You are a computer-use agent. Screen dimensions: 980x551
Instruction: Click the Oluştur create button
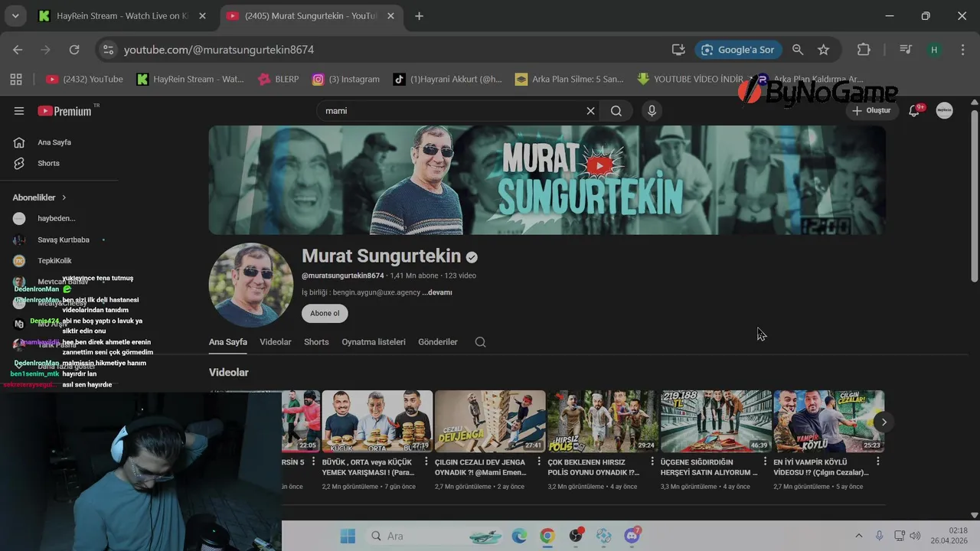pos(871,111)
